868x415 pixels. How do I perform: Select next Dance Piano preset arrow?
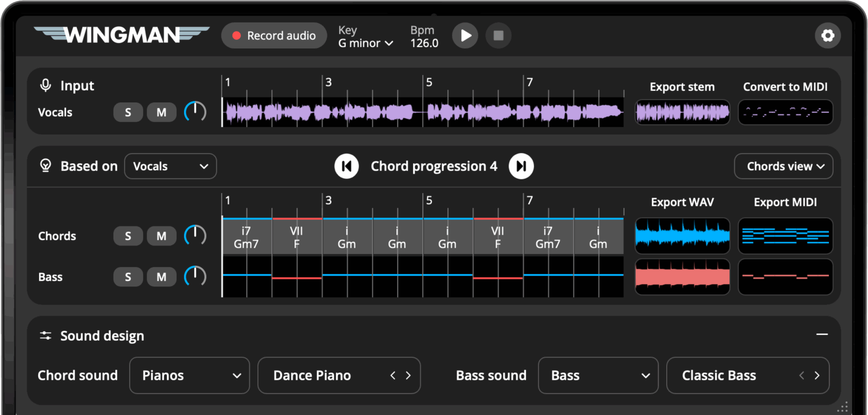coord(408,376)
